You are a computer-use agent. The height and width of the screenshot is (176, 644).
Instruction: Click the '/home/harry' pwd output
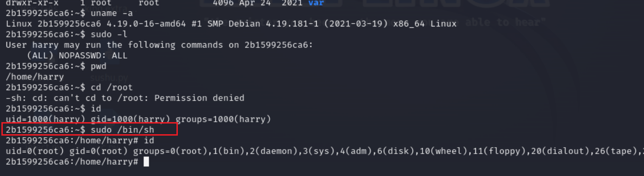click(x=35, y=77)
